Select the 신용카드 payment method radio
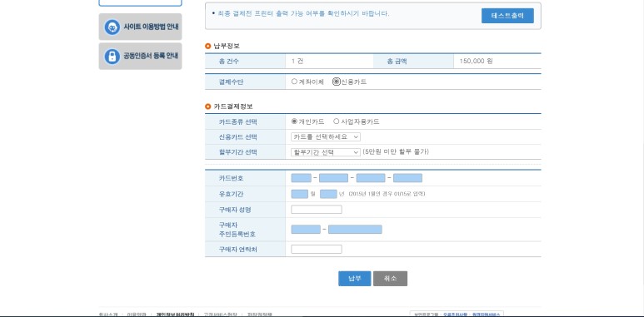Screen dimensions: 644x317 (x=337, y=82)
